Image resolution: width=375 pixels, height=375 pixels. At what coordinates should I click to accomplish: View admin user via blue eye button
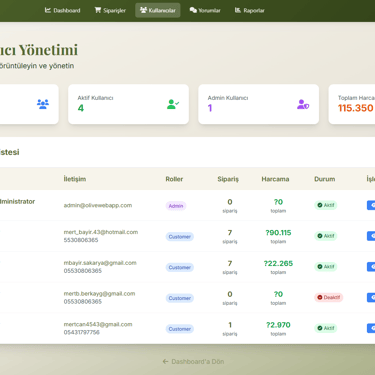(371, 205)
